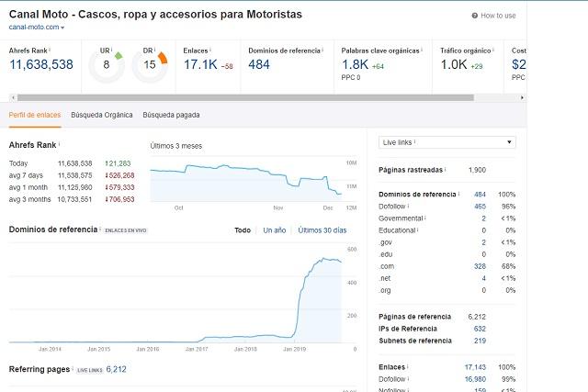
Task: Click the 1,900 Páginas rastreadas value
Action: click(x=477, y=170)
